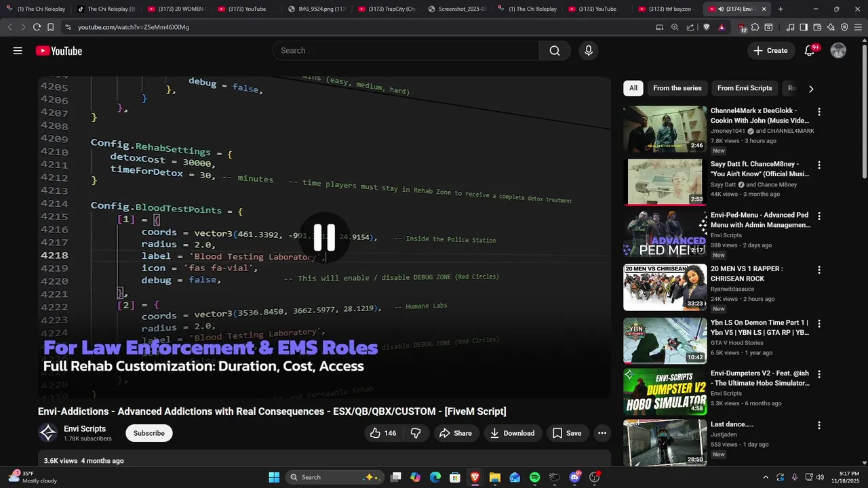The image size is (868, 488).
Task: Open the media control music note icon
Action: (790, 27)
